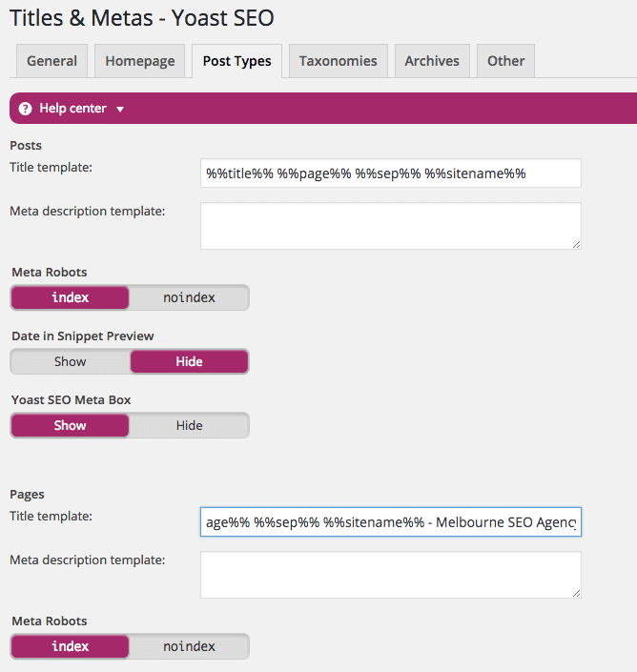Screen dimensions: 637x672
Task: Click the Posts title template field
Action: 391,173
